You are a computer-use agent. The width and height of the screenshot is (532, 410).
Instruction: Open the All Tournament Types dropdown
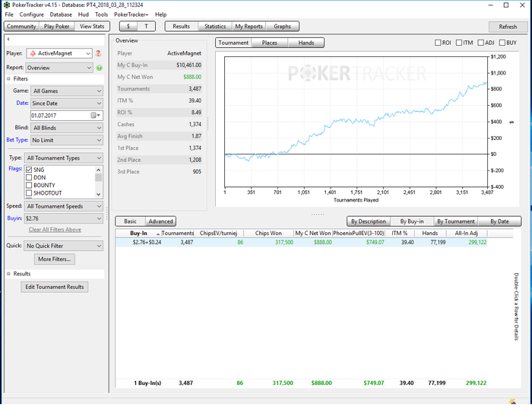tap(64, 158)
